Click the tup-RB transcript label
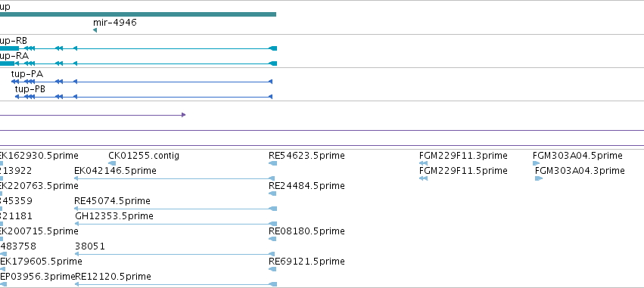The image size is (644, 288). click(x=14, y=41)
